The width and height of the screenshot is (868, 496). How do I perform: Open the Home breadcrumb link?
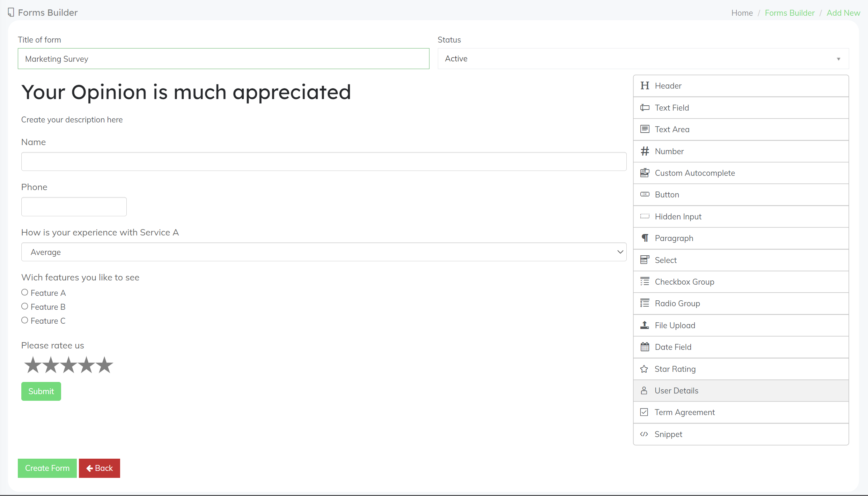[x=742, y=13]
